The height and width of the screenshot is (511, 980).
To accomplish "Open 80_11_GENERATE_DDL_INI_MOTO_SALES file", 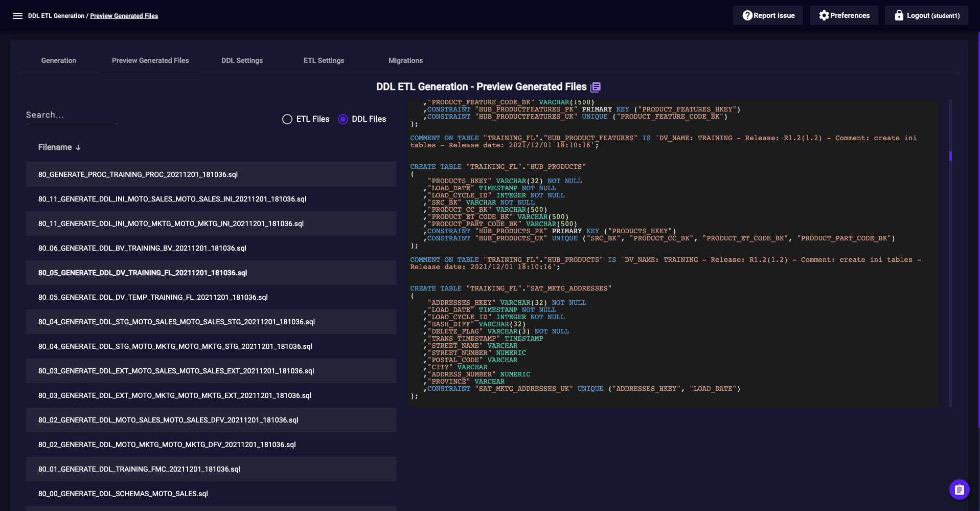I will pos(211,199).
